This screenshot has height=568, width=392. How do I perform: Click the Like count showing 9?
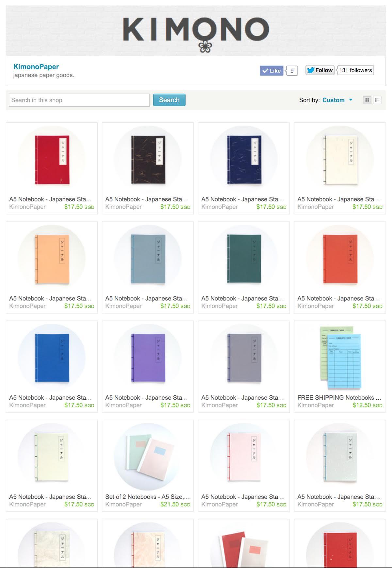[x=292, y=71]
